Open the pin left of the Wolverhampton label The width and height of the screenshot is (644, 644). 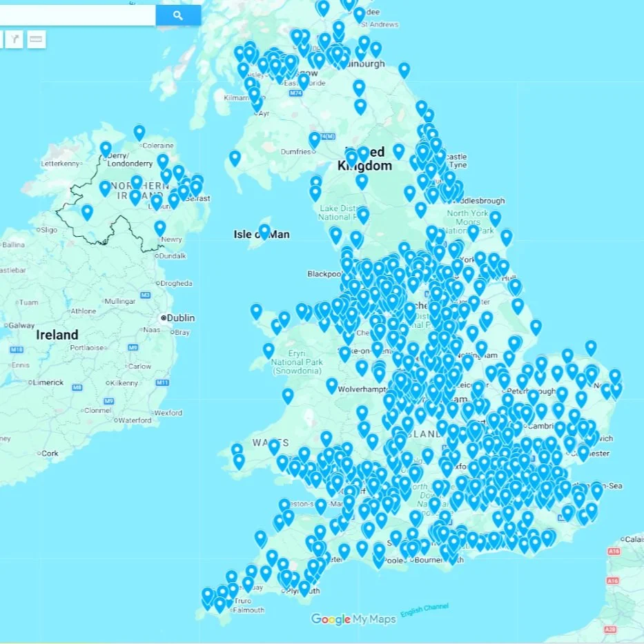[x=332, y=386]
